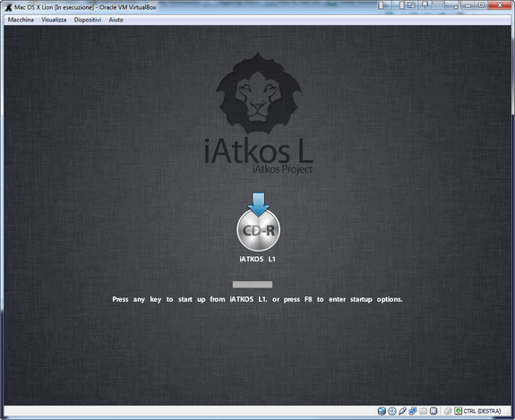Click the gray boot countdown progress bar

[253, 285]
